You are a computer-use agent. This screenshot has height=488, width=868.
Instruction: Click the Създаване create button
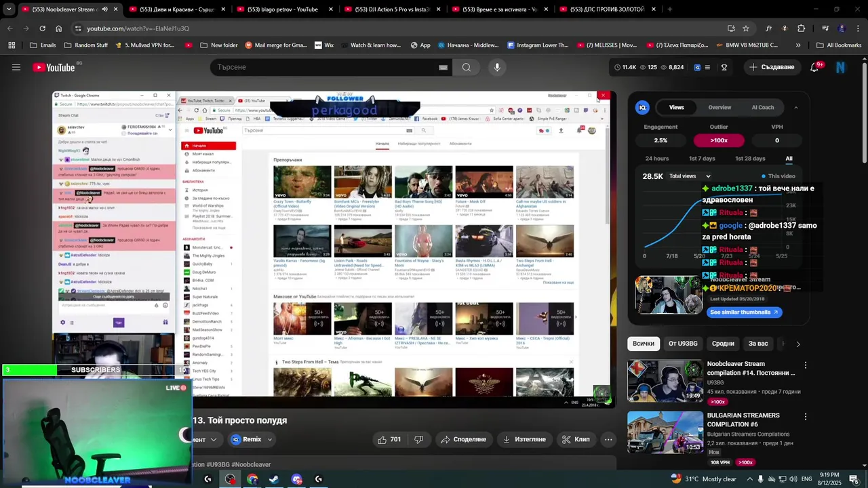pyautogui.click(x=771, y=67)
